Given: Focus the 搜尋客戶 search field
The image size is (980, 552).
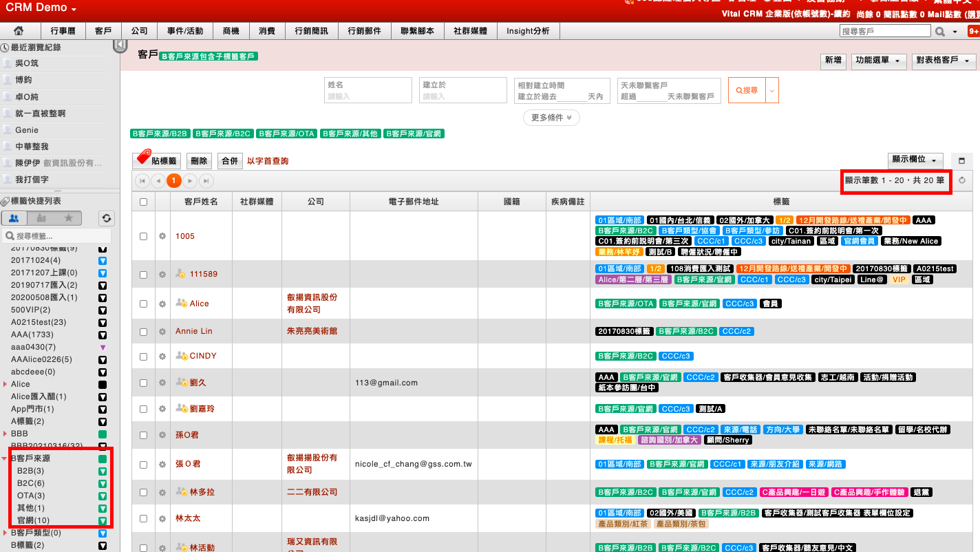Looking at the screenshot, I should [886, 31].
